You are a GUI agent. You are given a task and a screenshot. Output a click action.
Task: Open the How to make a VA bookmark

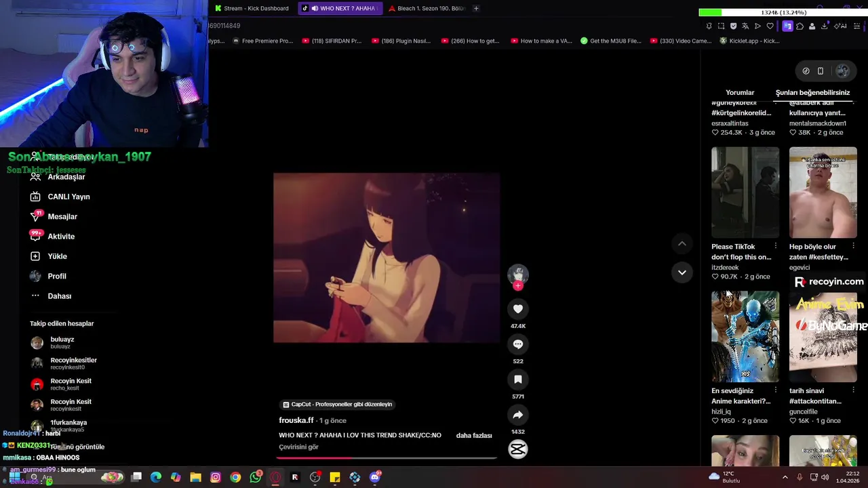(541, 41)
